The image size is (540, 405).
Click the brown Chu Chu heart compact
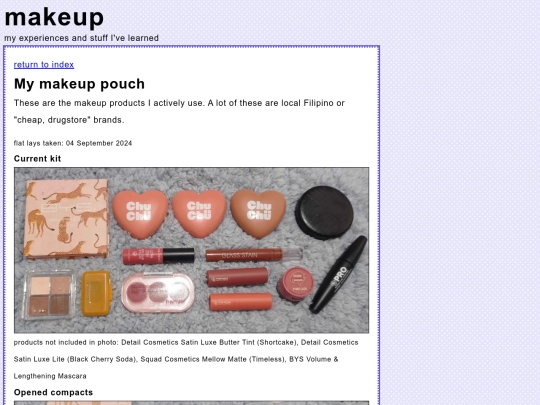tap(258, 214)
